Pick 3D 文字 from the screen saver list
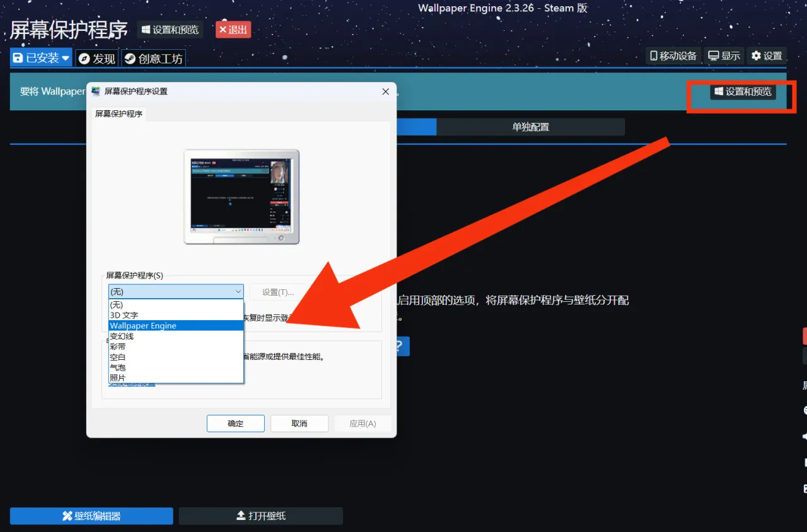This screenshot has height=532, width=807. [x=176, y=315]
